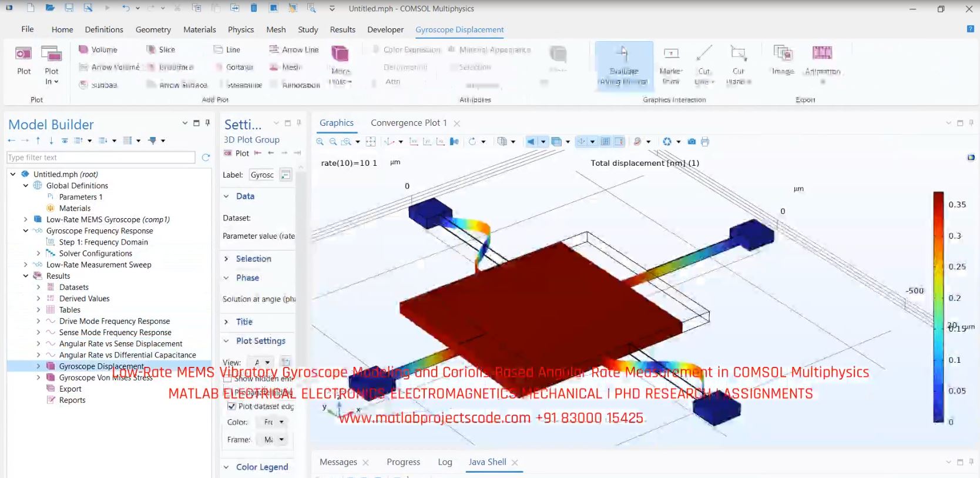Click the open file icon in quick access toolbar
The height and width of the screenshot is (478, 980).
50,8
